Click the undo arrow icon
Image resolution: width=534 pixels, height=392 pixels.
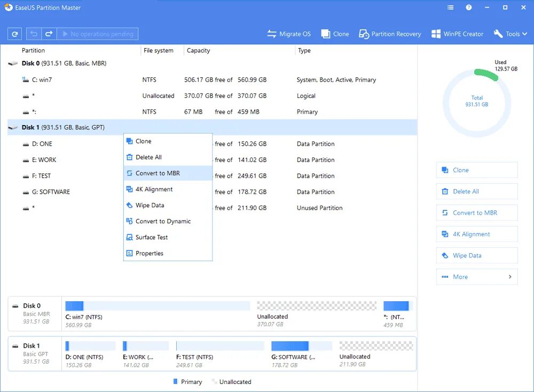pyautogui.click(x=34, y=34)
